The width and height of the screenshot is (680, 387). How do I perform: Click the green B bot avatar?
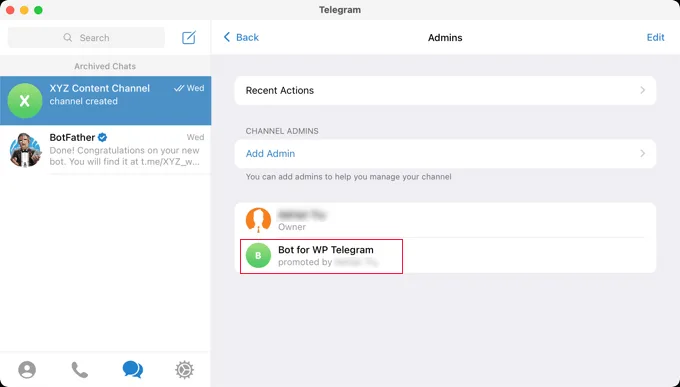[258, 255]
